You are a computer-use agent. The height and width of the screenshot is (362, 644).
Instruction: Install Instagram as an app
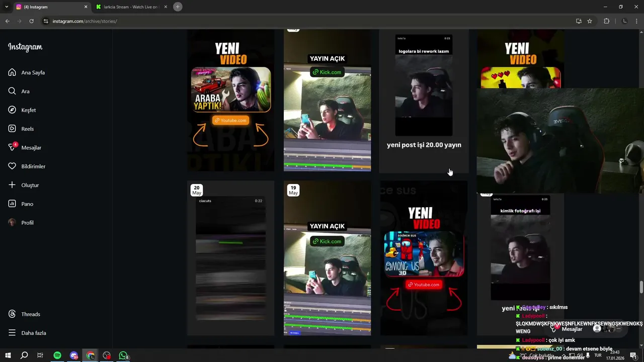[579, 21]
